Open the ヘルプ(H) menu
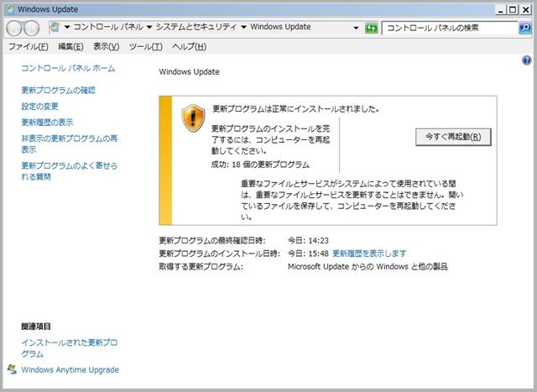Screen dimensions: 537x392 point(190,47)
